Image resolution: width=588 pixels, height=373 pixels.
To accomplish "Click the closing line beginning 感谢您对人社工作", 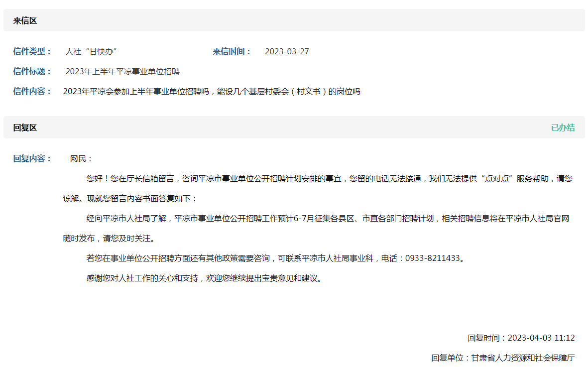I will tap(204, 278).
